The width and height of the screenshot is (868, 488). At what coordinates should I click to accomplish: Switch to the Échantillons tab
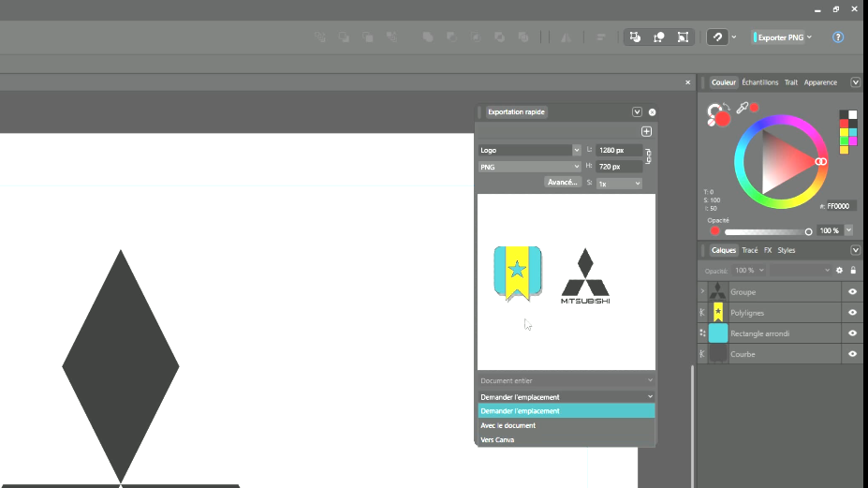click(759, 82)
